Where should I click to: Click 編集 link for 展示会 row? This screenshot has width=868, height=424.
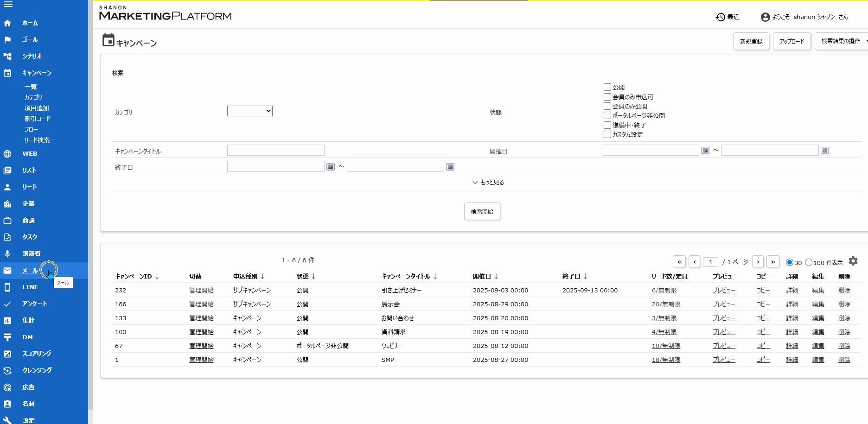(x=818, y=304)
